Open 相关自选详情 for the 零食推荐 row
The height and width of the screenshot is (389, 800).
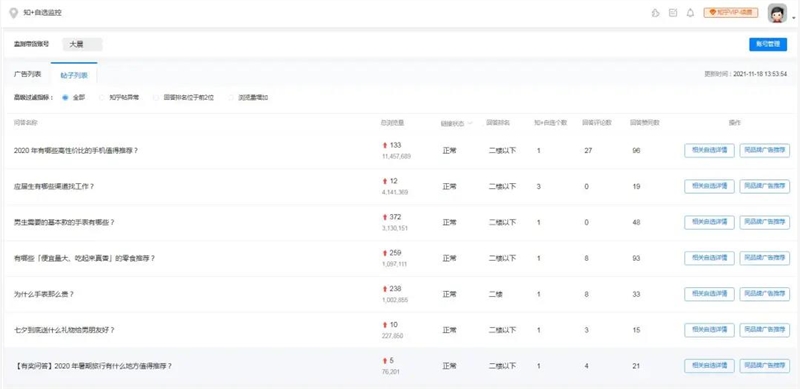tap(709, 258)
